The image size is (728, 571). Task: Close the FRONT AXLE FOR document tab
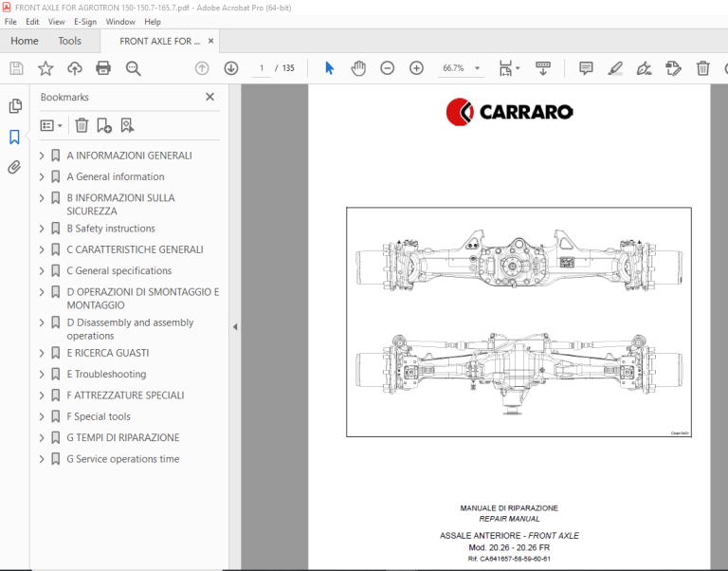pos(210,41)
